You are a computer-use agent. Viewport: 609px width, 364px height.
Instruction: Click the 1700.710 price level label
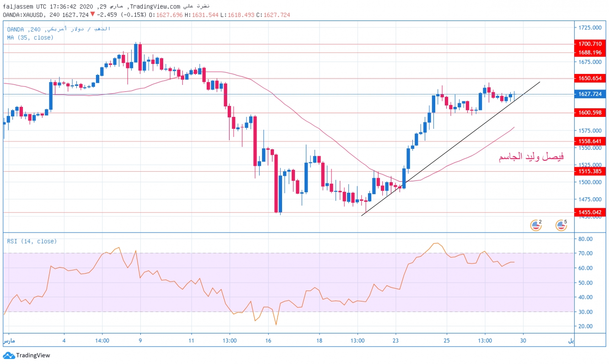coord(590,44)
